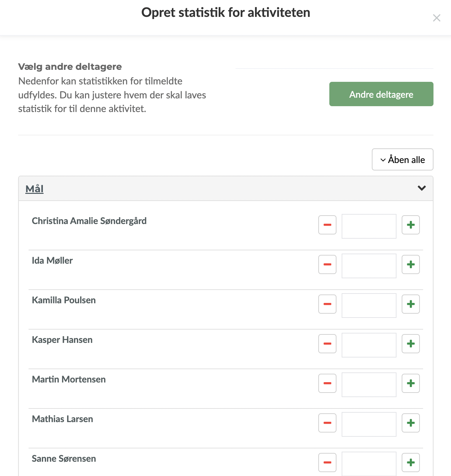This screenshot has width=451, height=476.
Task: Focus goal input for Kasper Hansen
Action: click(369, 345)
